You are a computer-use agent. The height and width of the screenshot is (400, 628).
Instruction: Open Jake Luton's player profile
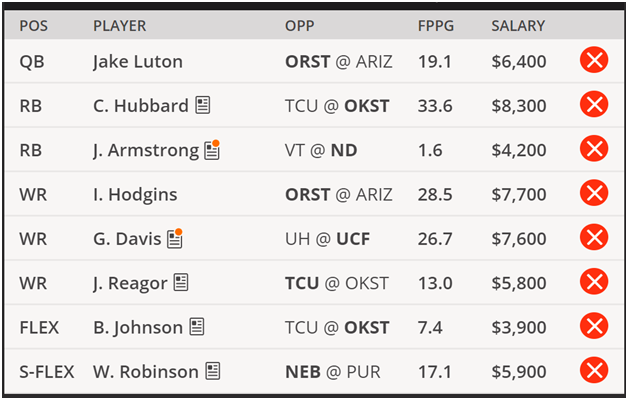(137, 61)
